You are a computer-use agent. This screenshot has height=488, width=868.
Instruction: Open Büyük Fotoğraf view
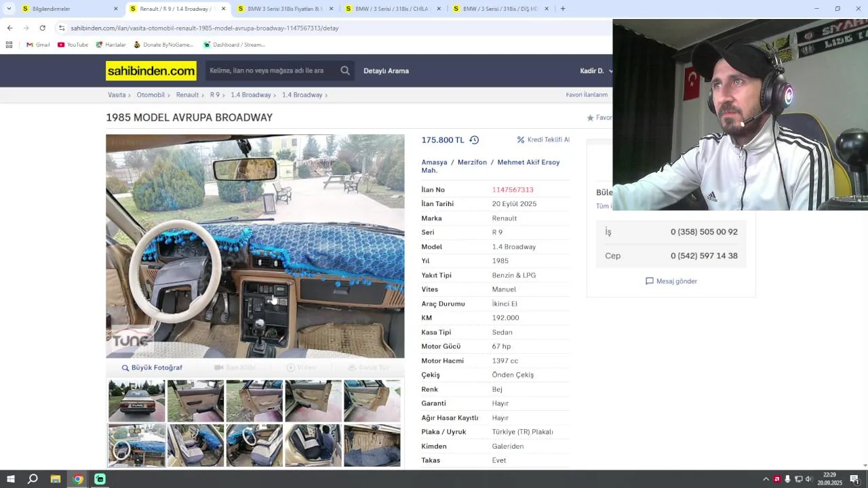click(152, 367)
